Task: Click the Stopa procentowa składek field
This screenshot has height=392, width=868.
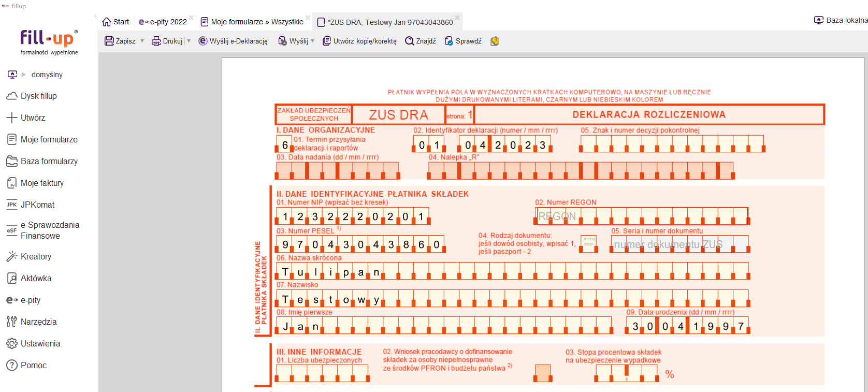Action: click(x=627, y=373)
